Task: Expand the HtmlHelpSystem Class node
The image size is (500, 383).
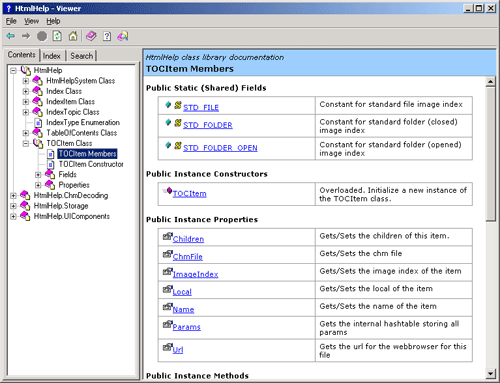Action: pos(26,81)
